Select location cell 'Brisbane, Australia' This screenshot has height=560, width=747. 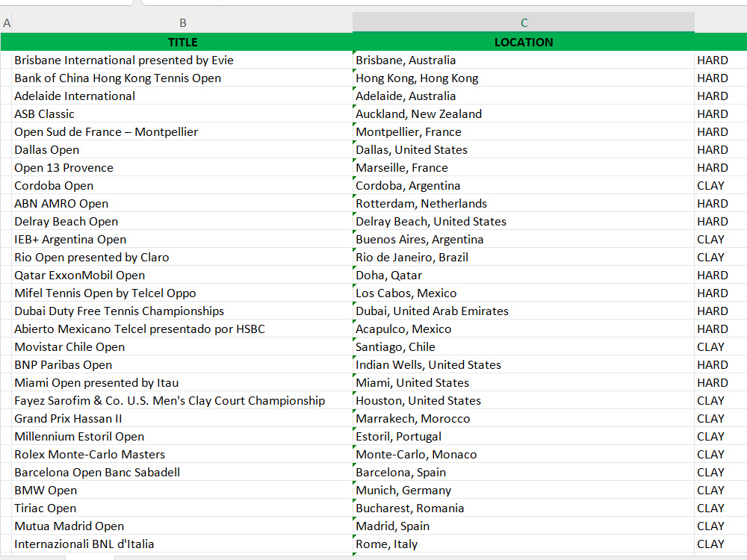coord(524,60)
